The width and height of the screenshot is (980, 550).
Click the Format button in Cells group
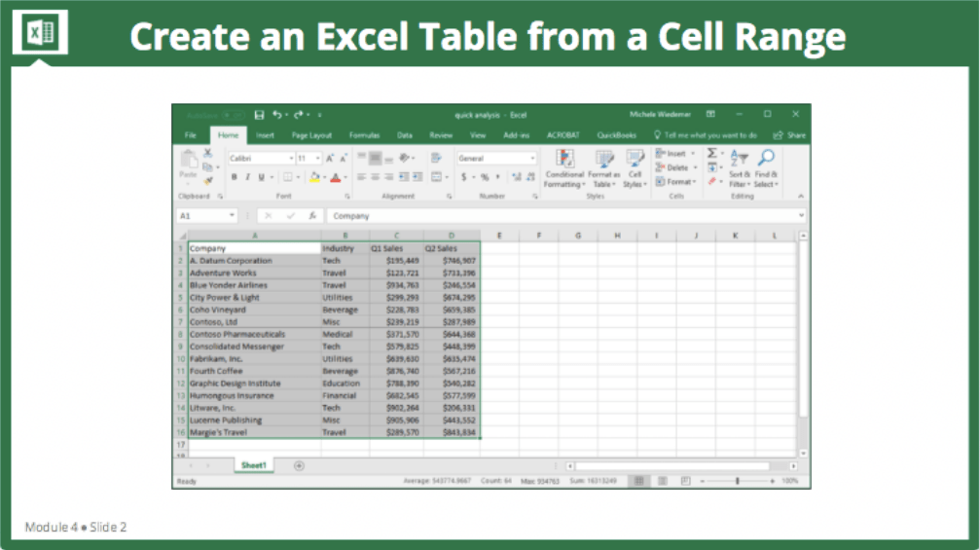(x=675, y=182)
